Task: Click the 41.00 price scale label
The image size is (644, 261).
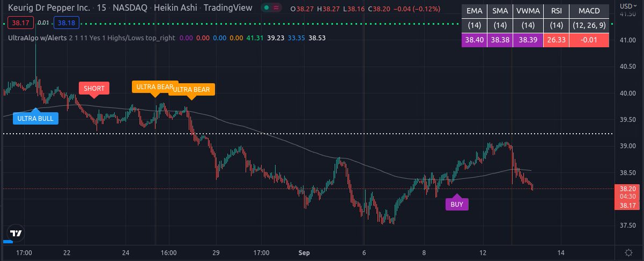Action: tap(627, 41)
